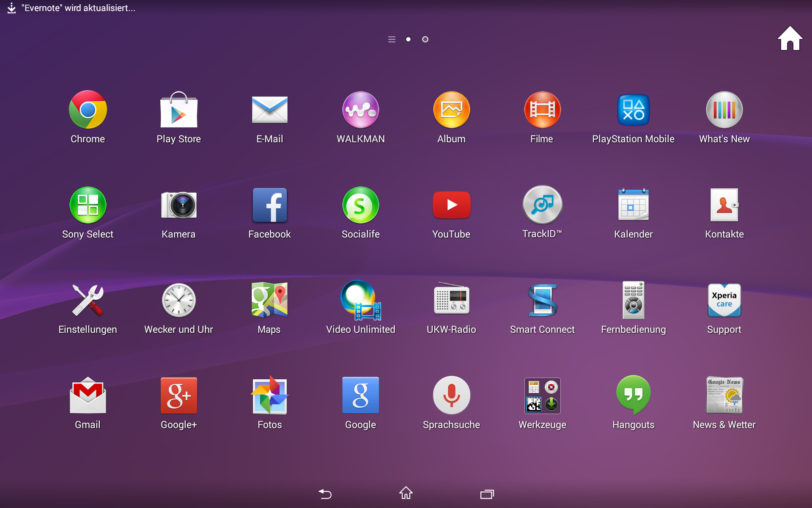Open app drawer sort menu icon

(392, 39)
